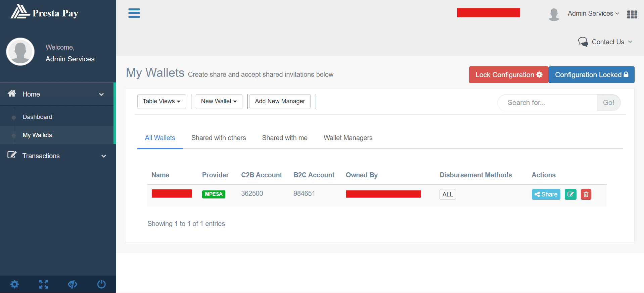Click the Presta Pay logo

click(45, 12)
